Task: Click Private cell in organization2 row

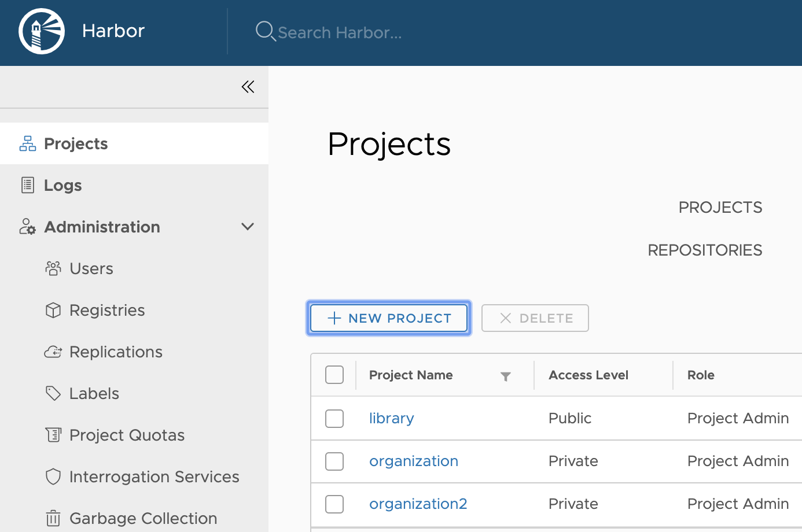Action: pos(573,504)
